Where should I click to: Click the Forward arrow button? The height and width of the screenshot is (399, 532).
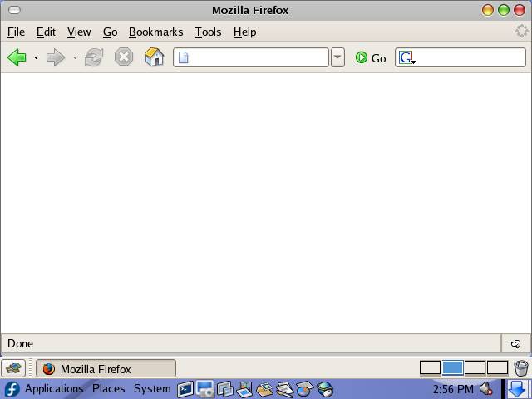(x=55, y=57)
